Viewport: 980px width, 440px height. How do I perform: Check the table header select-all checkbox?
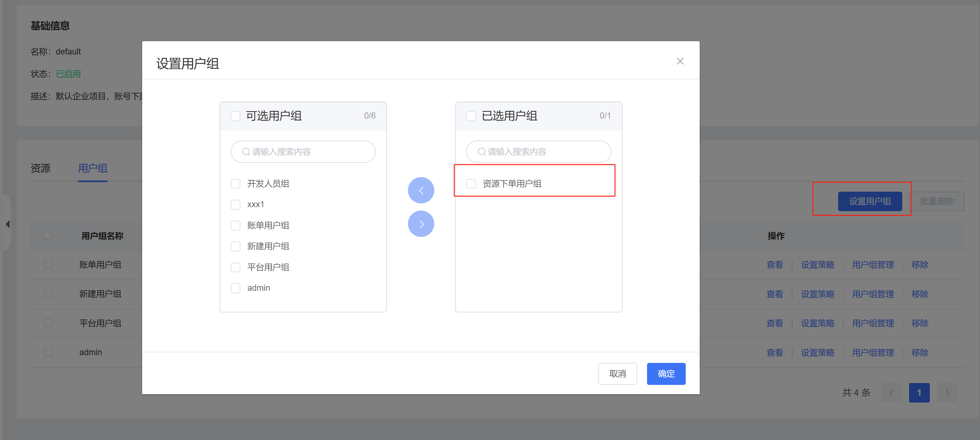(x=48, y=235)
